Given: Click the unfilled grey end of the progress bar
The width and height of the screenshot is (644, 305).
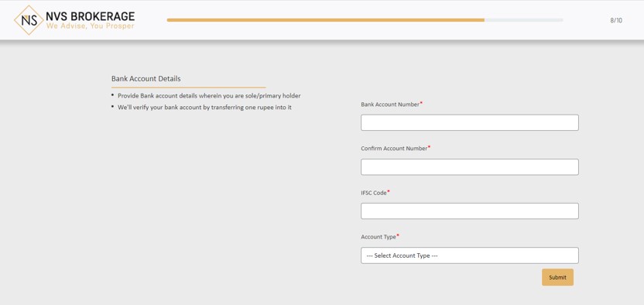Looking at the screenshot, I should pyautogui.click(x=524, y=19).
